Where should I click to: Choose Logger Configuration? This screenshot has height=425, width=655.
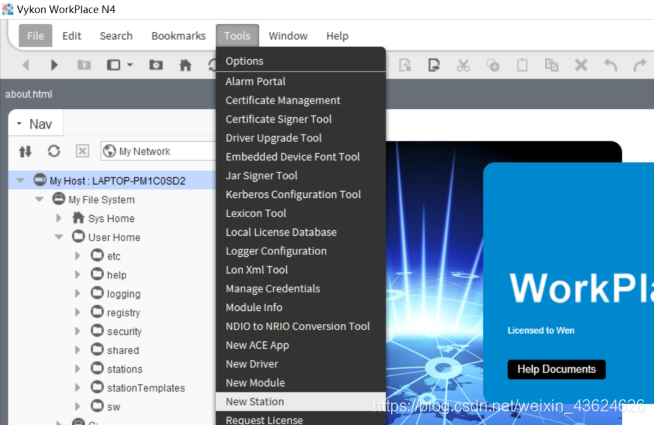(x=301, y=251)
